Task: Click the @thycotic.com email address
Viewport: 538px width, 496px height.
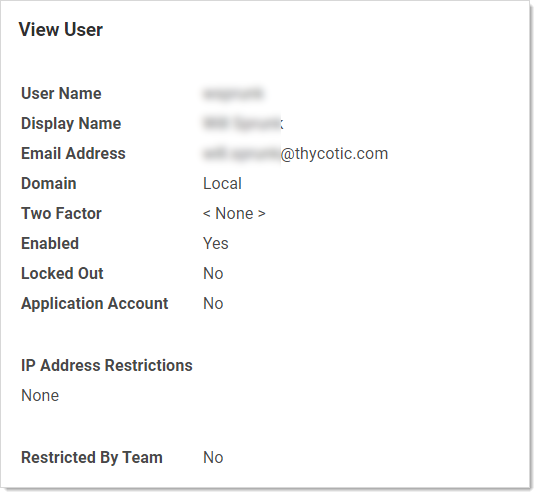Action: click(295, 154)
